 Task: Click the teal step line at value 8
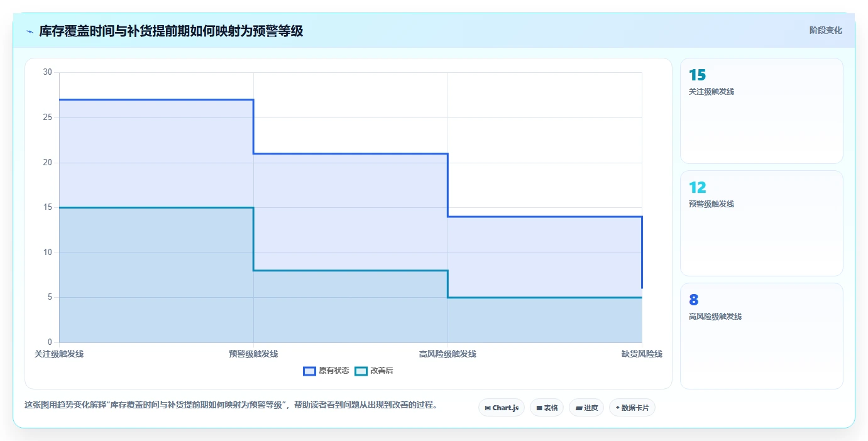(351, 270)
